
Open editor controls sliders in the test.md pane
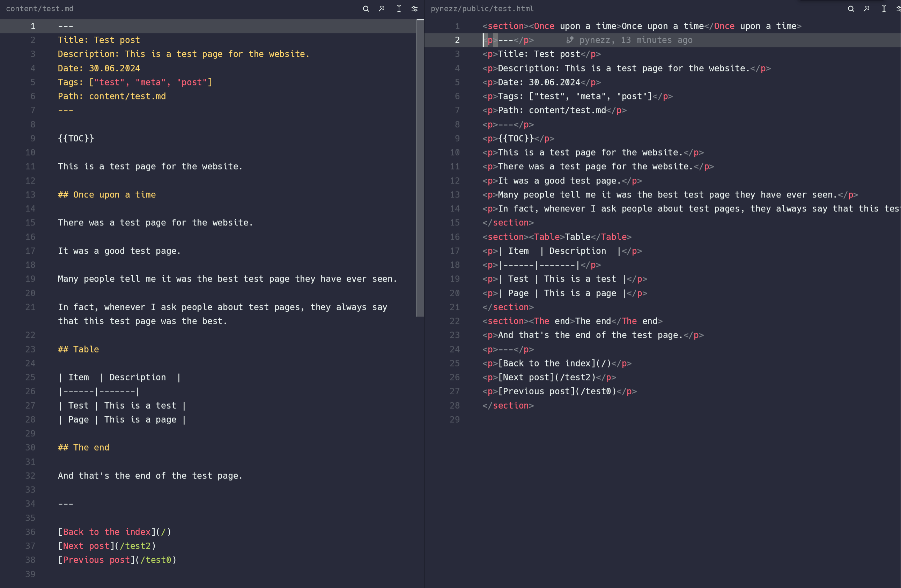point(414,9)
